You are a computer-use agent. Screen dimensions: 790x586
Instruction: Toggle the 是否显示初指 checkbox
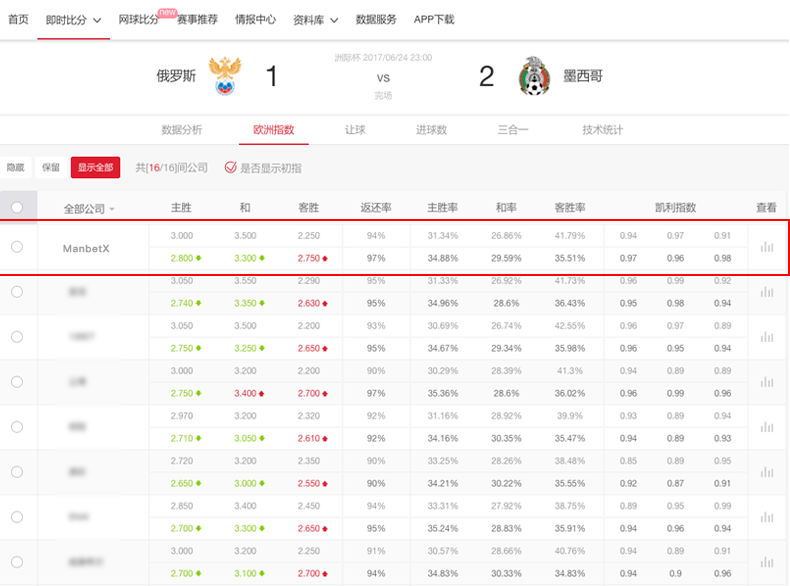pyautogui.click(x=231, y=168)
